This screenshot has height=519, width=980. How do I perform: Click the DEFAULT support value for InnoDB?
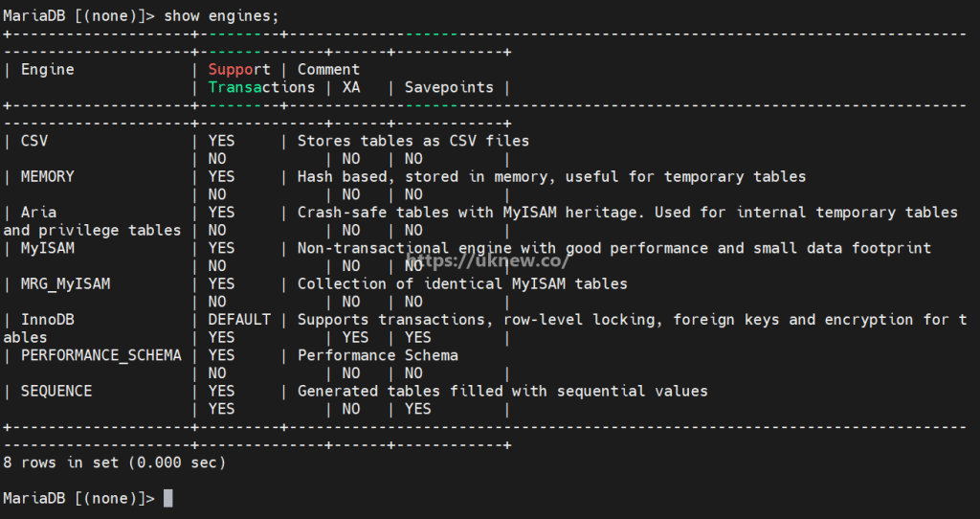tap(239, 320)
